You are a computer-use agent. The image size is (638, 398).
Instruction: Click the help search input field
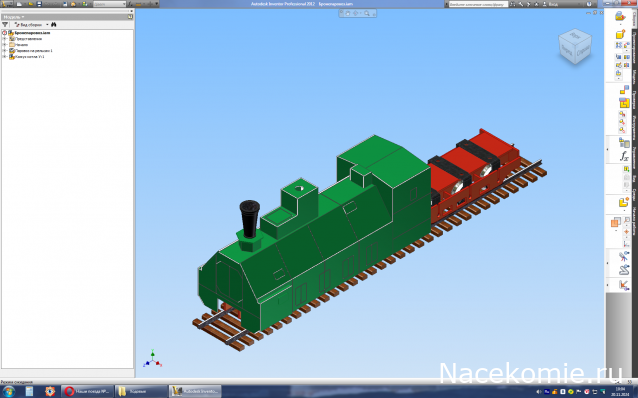click(x=478, y=4)
